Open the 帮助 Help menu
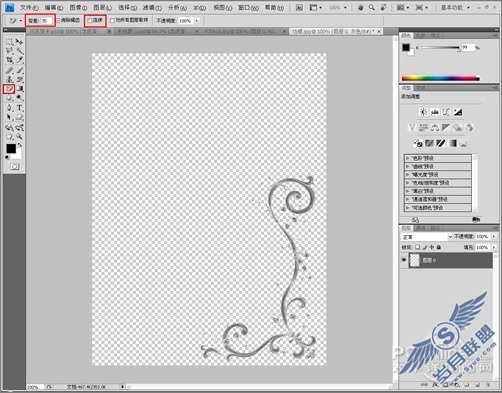The height and width of the screenshot is (393, 502). (x=274, y=7)
